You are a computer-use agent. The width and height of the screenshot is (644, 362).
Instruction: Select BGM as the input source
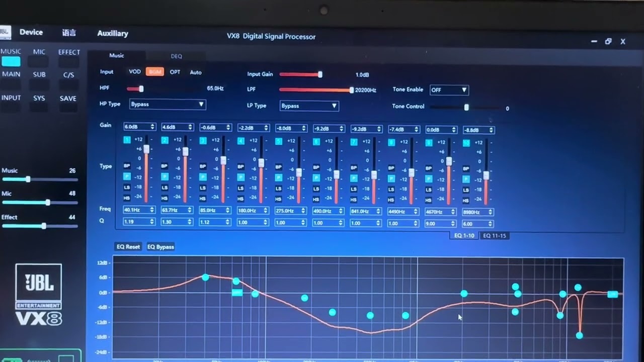click(x=155, y=72)
